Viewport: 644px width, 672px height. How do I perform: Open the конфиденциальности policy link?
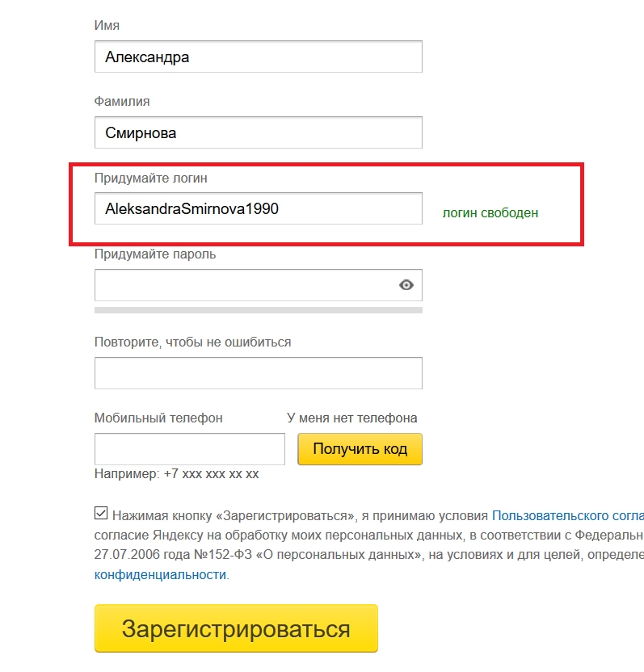coord(160,574)
